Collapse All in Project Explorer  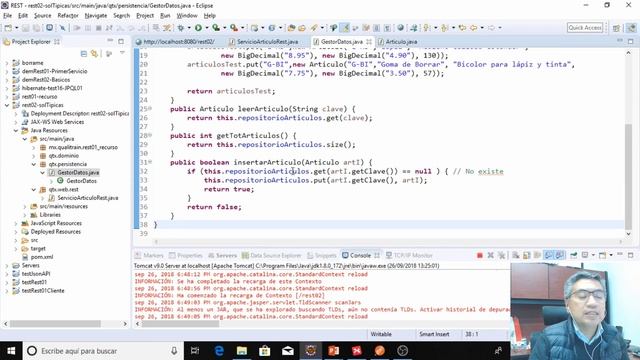pos(84,54)
